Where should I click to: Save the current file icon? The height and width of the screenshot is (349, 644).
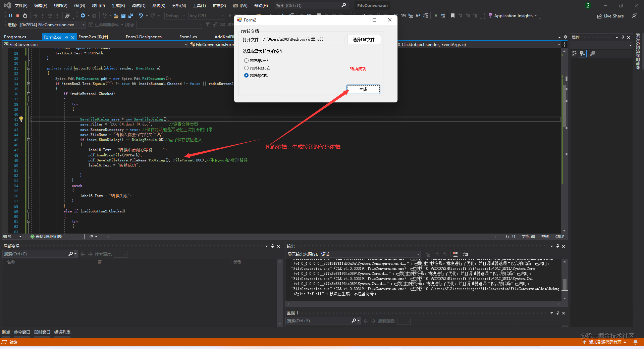tap(123, 16)
